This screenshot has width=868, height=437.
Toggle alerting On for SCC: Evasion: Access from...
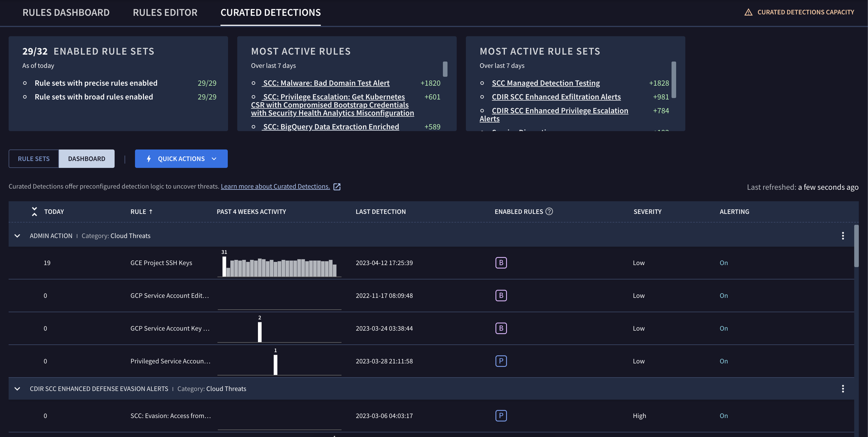pyautogui.click(x=723, y=415)
